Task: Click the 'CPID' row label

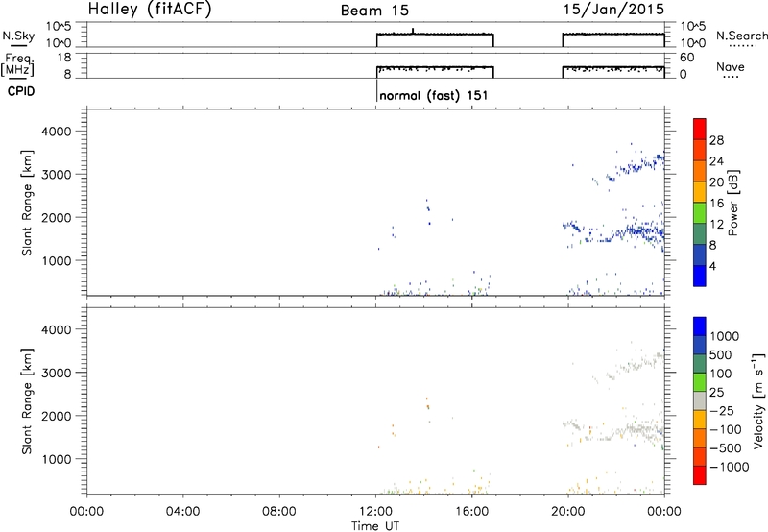Action: (21, 91)
